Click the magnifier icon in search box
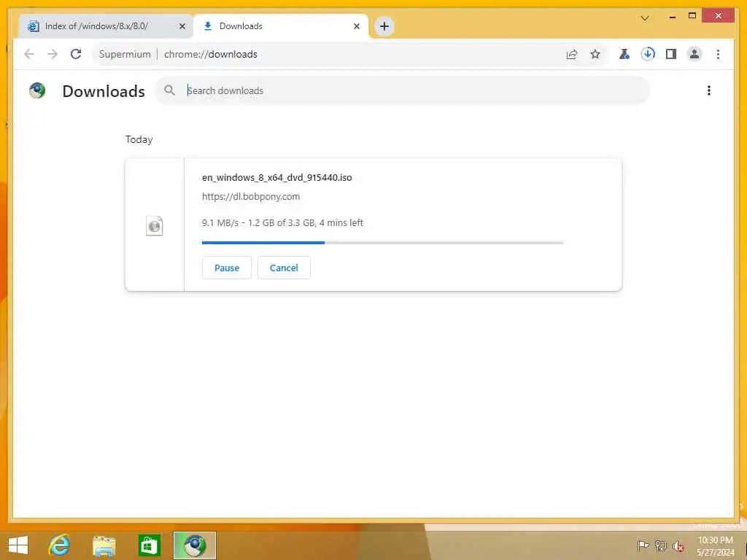Image resolution: width=747 pixels, height=560 pixels. coord(169,90)
